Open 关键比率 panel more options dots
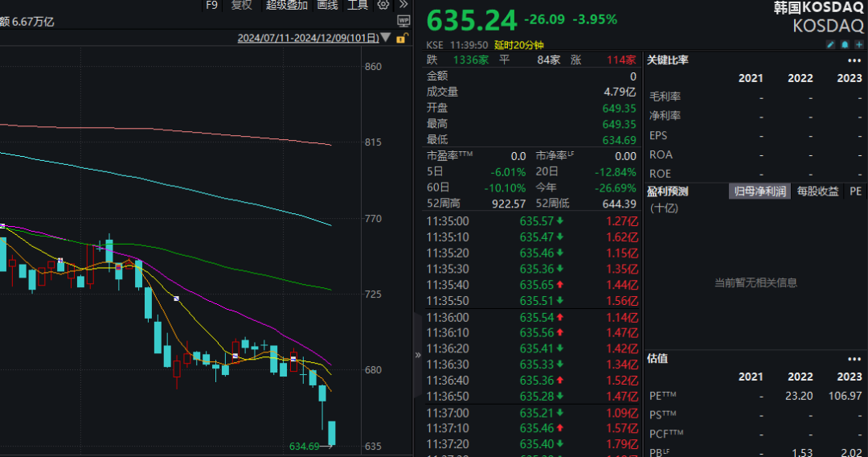 coord(854,60)
